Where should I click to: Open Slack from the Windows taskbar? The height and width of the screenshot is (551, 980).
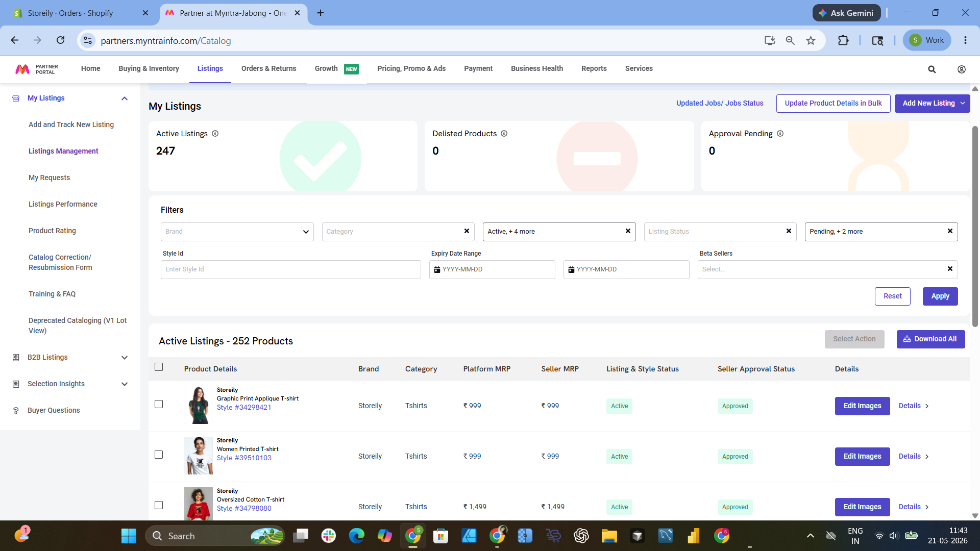tap(328, 536)
